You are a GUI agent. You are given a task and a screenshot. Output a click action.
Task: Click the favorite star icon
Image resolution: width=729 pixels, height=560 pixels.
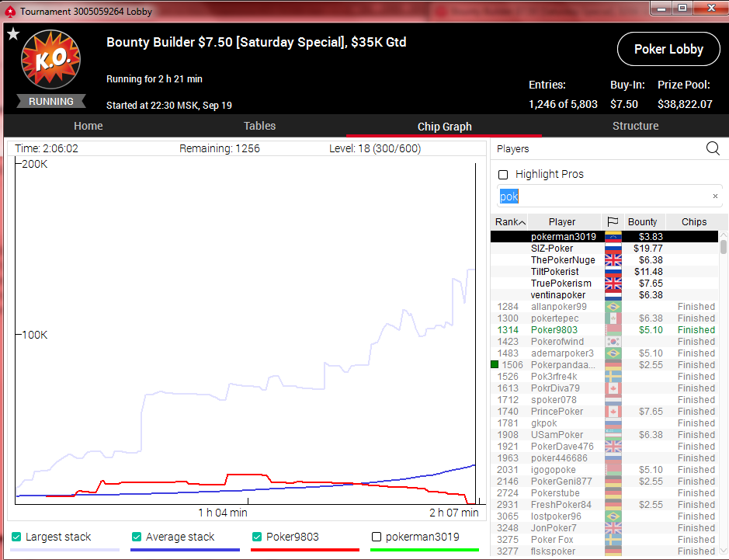[x=13, y=33]
